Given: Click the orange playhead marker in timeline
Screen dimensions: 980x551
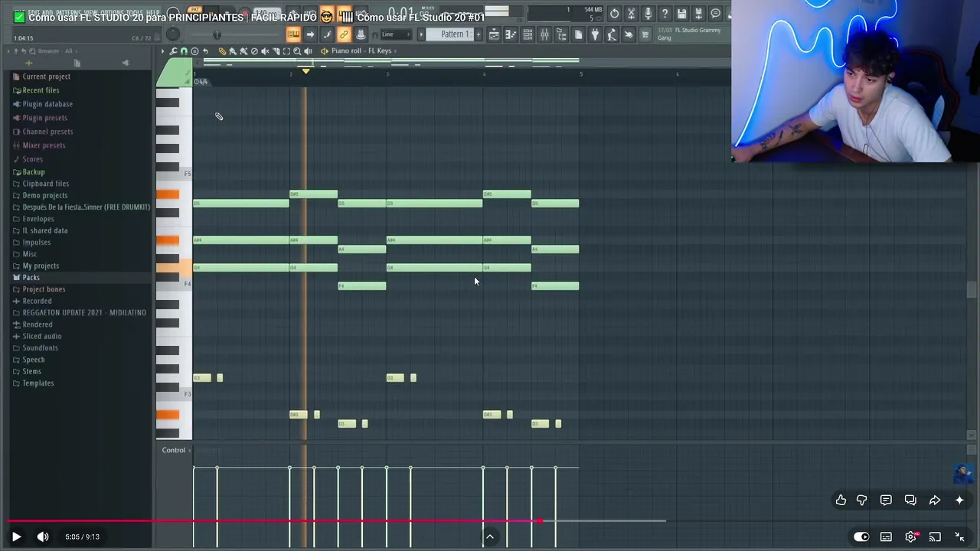Looking at the screenshot, I should 305,71.
